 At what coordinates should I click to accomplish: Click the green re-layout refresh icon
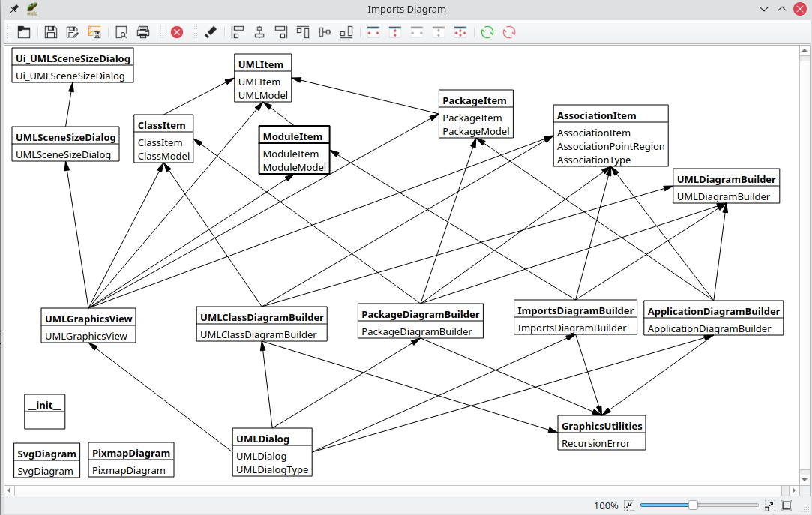click(487, 32)
